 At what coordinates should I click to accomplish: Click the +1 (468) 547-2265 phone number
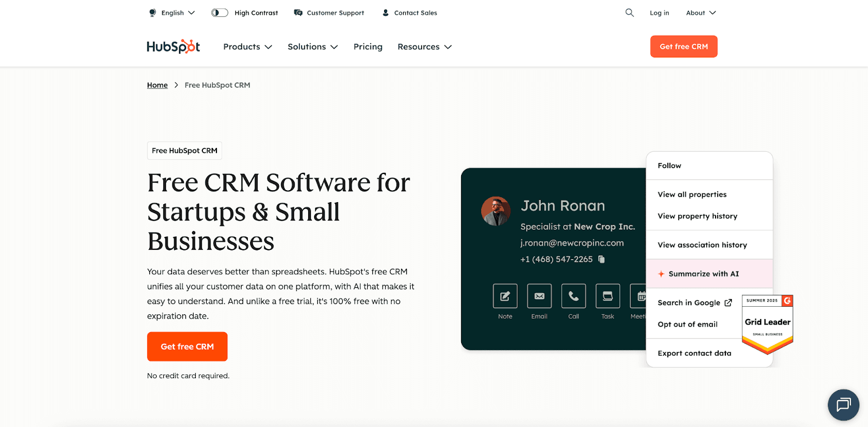(557, 259)
